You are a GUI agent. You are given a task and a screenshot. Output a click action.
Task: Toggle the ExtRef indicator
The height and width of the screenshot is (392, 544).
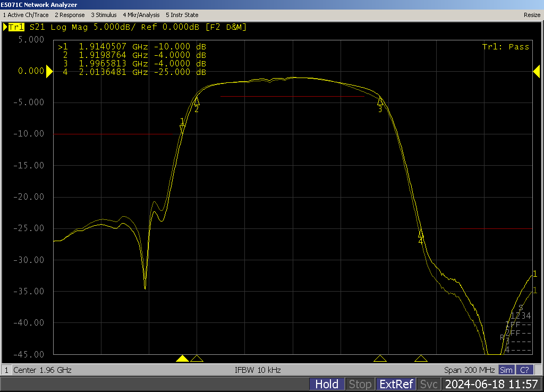395,384
